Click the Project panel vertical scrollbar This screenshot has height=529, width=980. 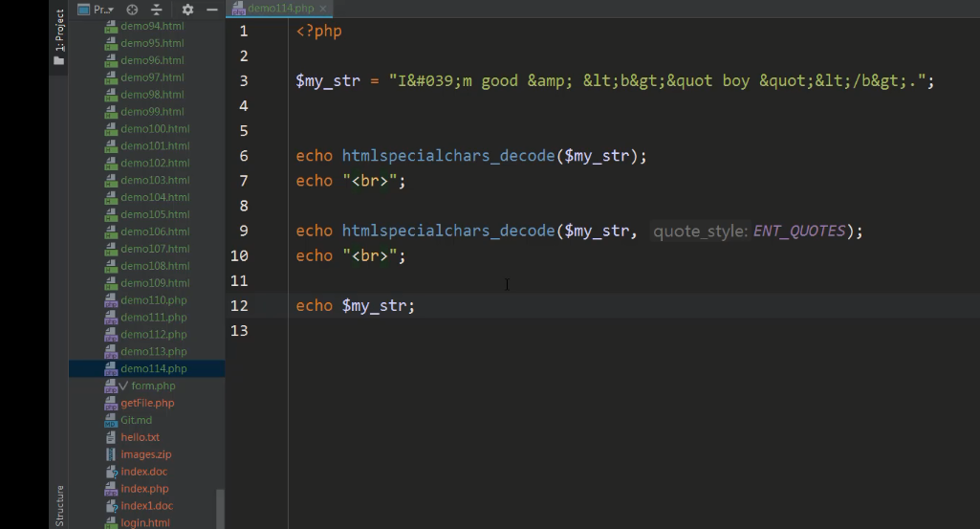221,507
